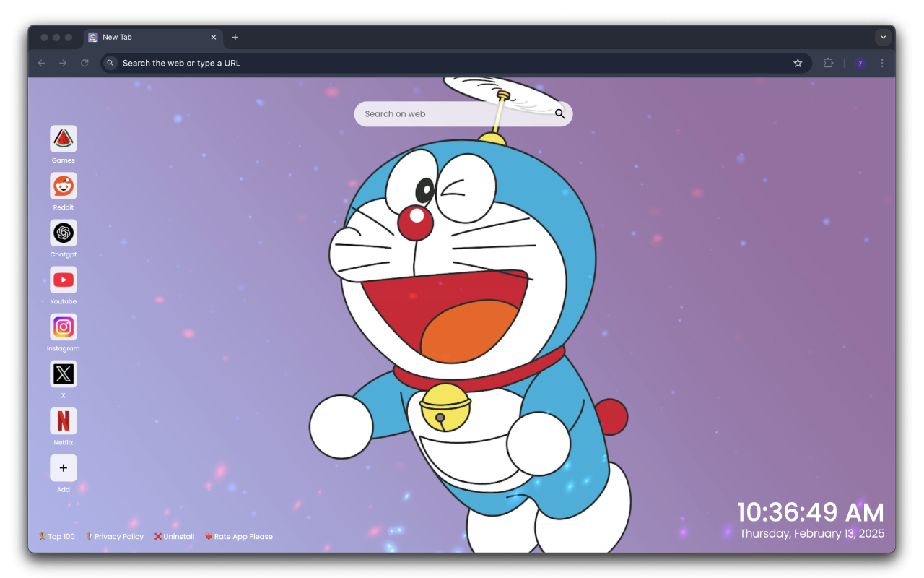Image resolution: width=924 pixels, height=578 pixels.
Task: Open the Instagram shortcut
Action: tap(63, 327)
